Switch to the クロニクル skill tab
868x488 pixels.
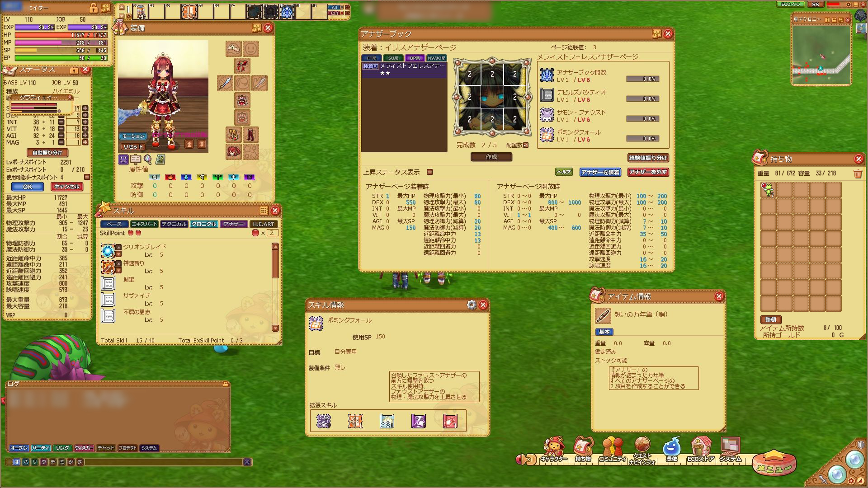point(203,224)
